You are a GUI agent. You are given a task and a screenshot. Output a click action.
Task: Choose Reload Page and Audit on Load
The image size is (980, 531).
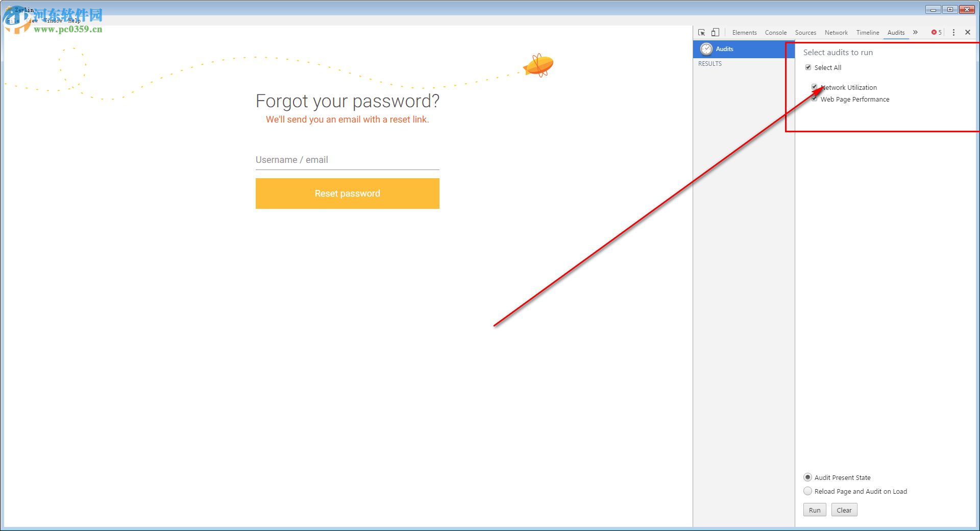point(807,491)
